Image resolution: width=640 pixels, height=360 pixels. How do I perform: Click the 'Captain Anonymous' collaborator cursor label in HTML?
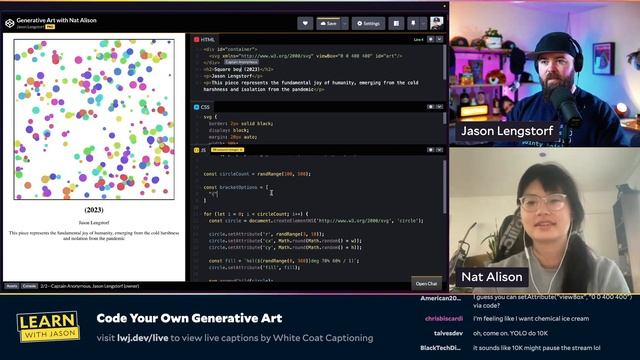point(241,62)
